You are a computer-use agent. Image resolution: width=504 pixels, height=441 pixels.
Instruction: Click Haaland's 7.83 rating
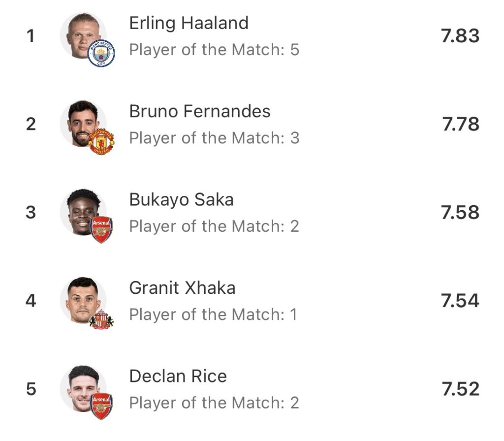point(460,36)
